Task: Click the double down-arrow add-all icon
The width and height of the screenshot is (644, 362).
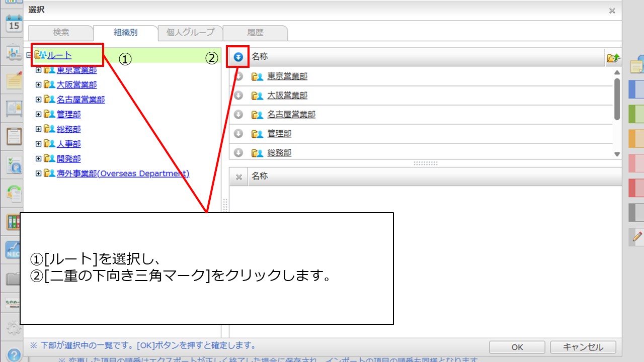Action: 238,57
